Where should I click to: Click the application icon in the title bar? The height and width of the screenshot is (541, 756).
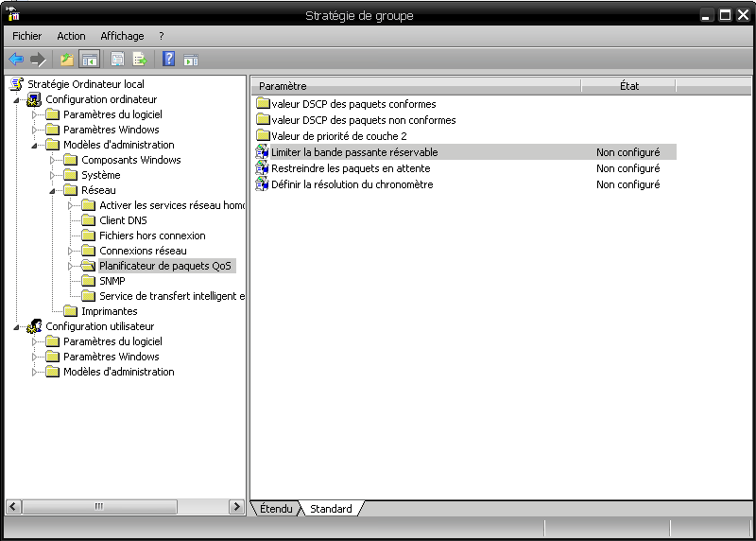[13, 15]
